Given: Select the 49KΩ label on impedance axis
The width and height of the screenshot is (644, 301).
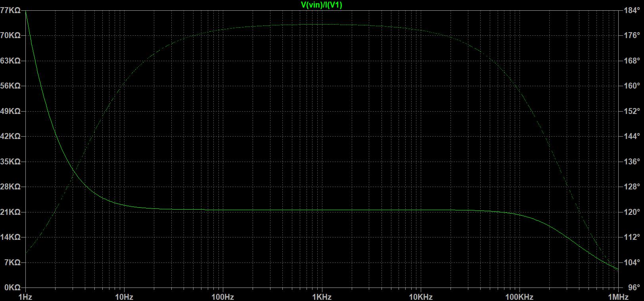Looking at the screenshot, I should tap(11, 111).
